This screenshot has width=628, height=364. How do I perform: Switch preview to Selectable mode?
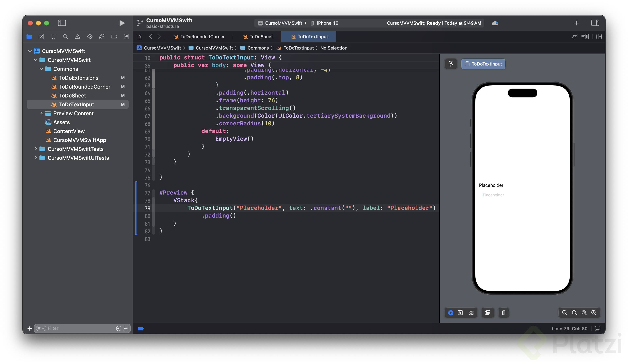pos(460,313)
